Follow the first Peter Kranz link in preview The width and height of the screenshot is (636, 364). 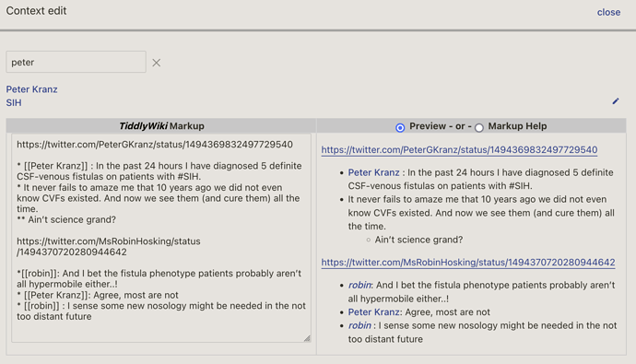373,172
